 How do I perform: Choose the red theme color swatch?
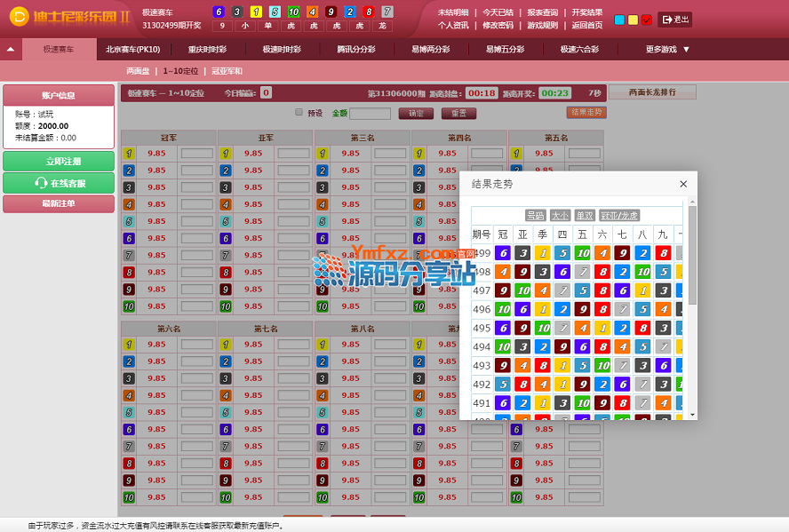pos(646,20)
